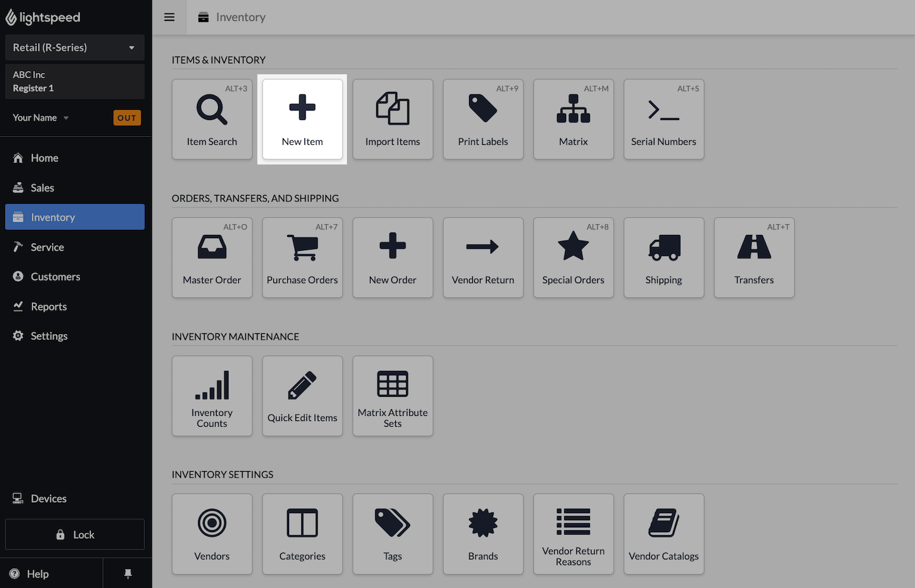Open Reports from the sidebar

pyautogui.click(x=48, y=307)
